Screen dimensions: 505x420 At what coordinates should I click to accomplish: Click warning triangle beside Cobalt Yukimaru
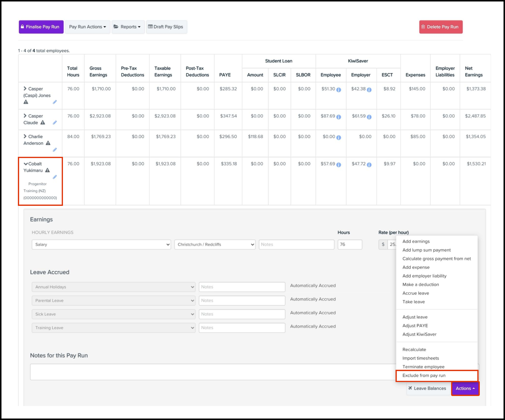click(x=48, y=170)
